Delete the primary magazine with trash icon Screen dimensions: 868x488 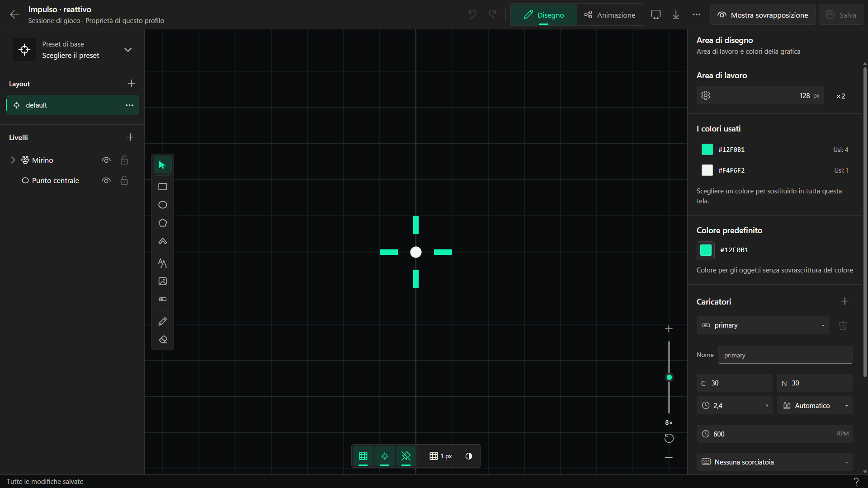[x=843, y=325]
